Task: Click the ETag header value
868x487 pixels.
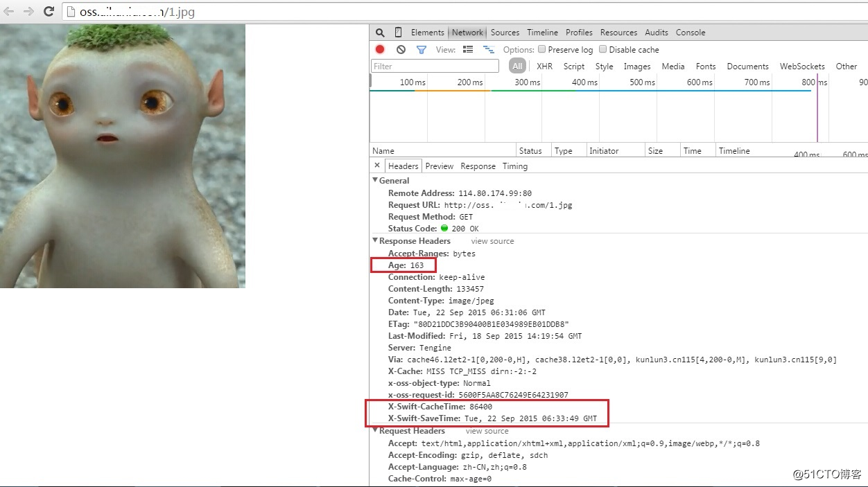Action: pyautogui.click(x=491, y=324)
